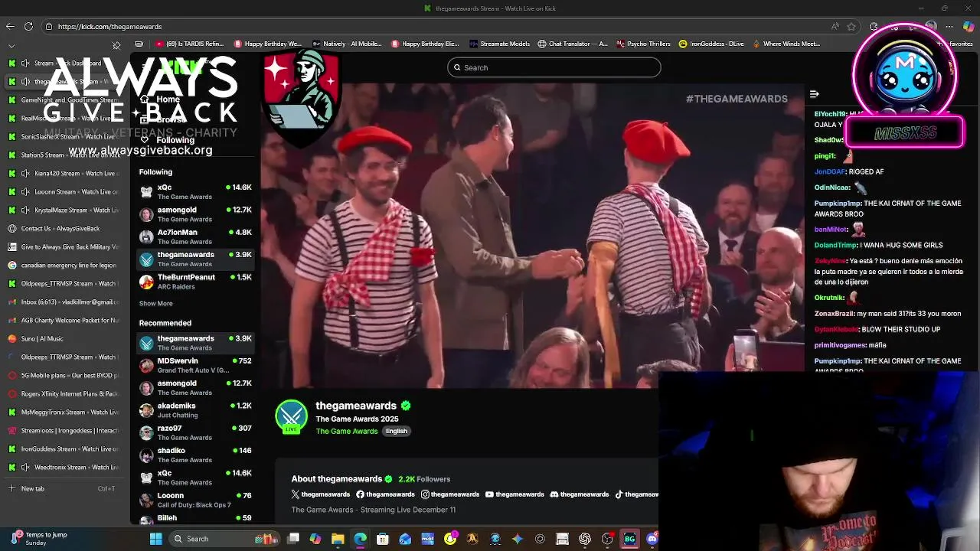Viewport: 980px width, 551px height.
Task: Reload the page with the refresh icon
Action: click(28, 26)
